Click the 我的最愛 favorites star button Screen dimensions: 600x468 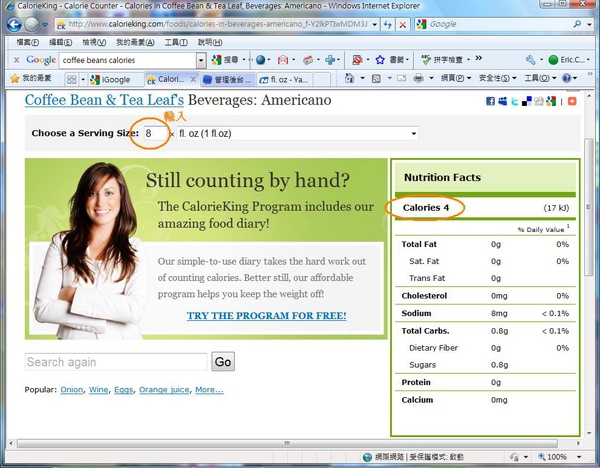pos(31,78)
